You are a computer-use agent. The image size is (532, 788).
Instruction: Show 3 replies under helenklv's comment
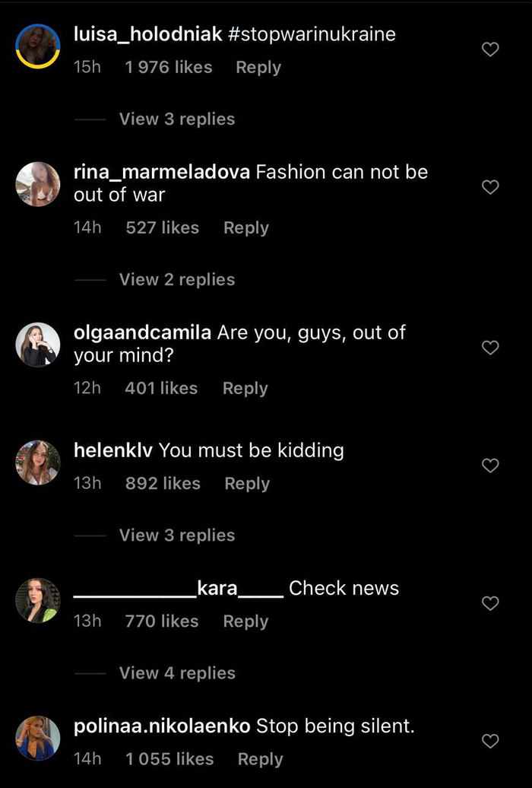click(177, 535)
